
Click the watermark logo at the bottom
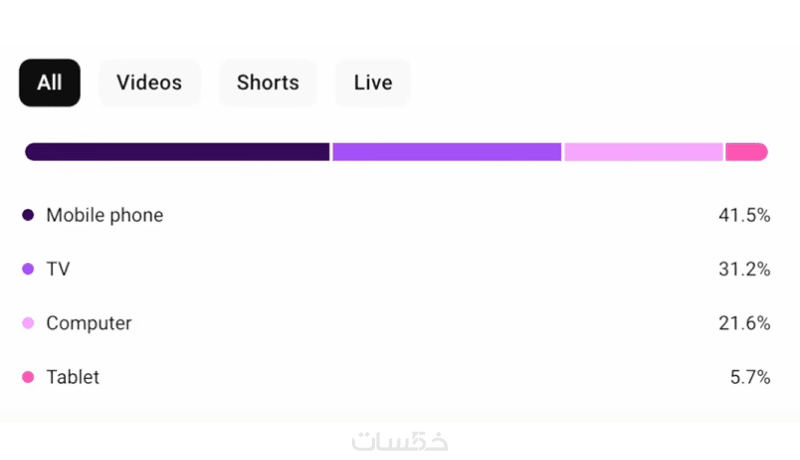point(400,440)
